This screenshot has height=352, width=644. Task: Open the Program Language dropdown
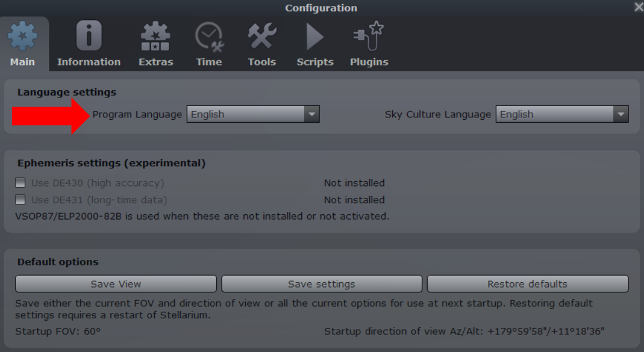click(246, 114)
